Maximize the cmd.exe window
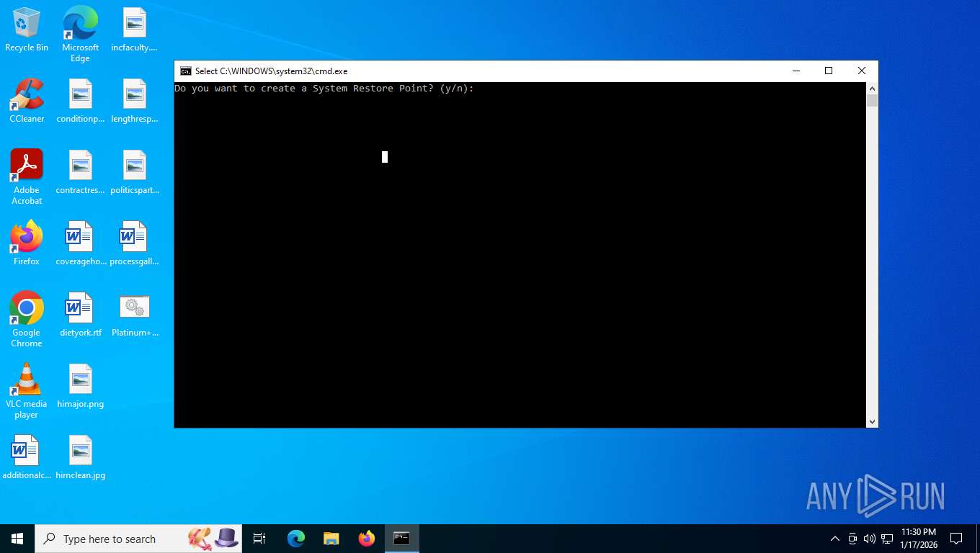 point(829,71)
